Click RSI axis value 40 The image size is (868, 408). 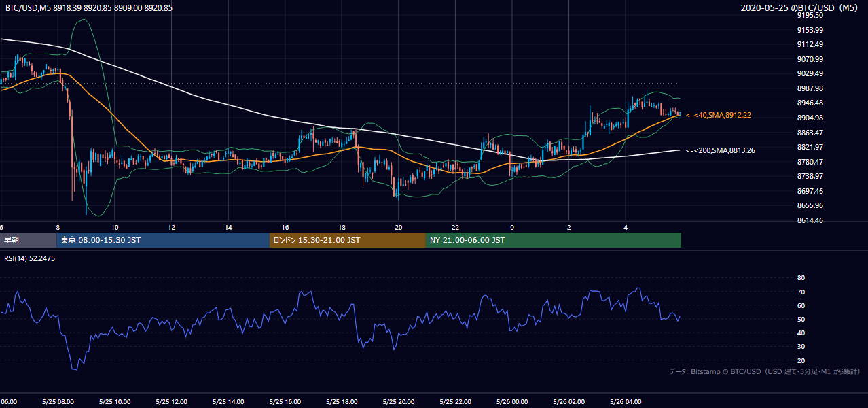tap(801, 333)
